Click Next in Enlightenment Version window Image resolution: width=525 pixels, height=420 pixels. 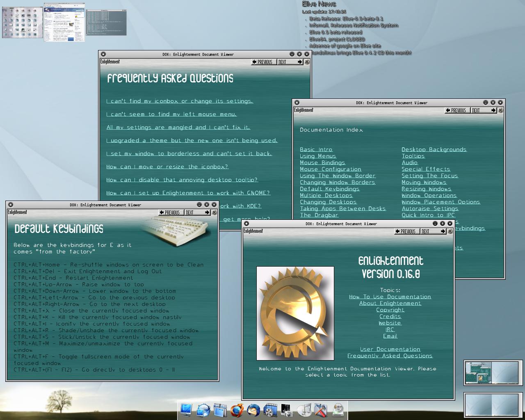click(433, 231)
